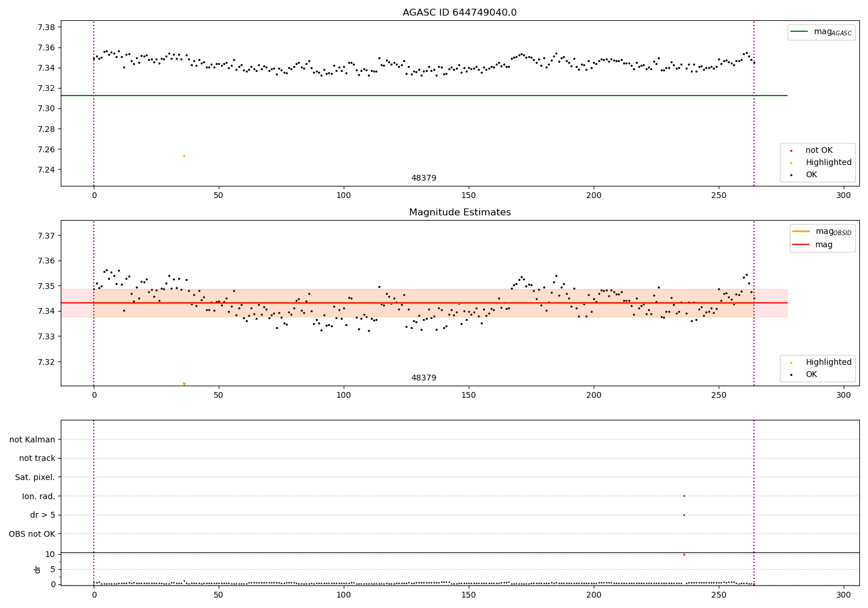Click the 48379 label in the top plot
The height and width of the screenshot is (608, 868).
click(x=424, y=178)
